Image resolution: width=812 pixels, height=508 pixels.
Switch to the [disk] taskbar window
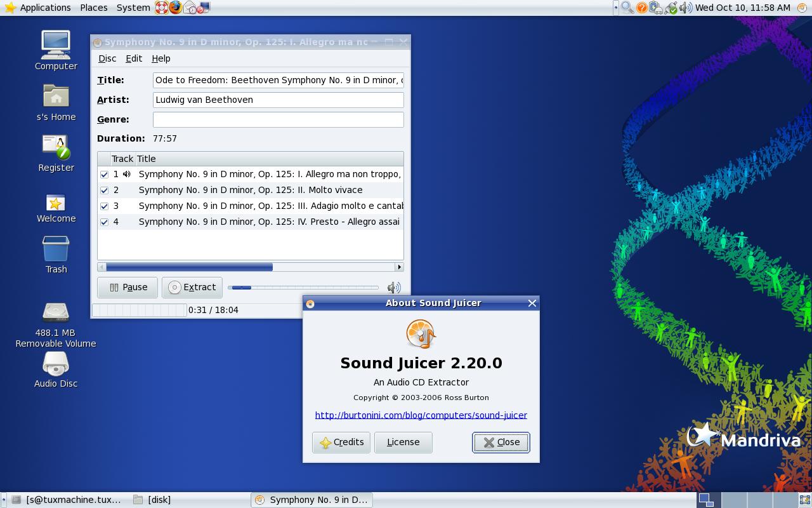point(189,500)
